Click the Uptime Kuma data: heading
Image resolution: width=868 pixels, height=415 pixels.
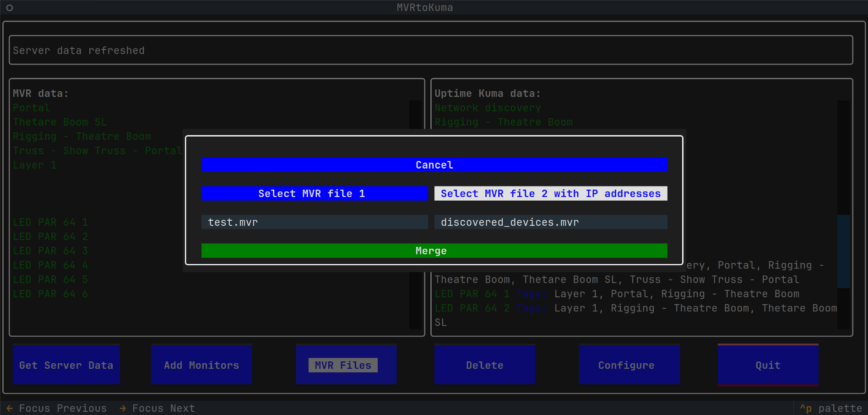point(488,93)
